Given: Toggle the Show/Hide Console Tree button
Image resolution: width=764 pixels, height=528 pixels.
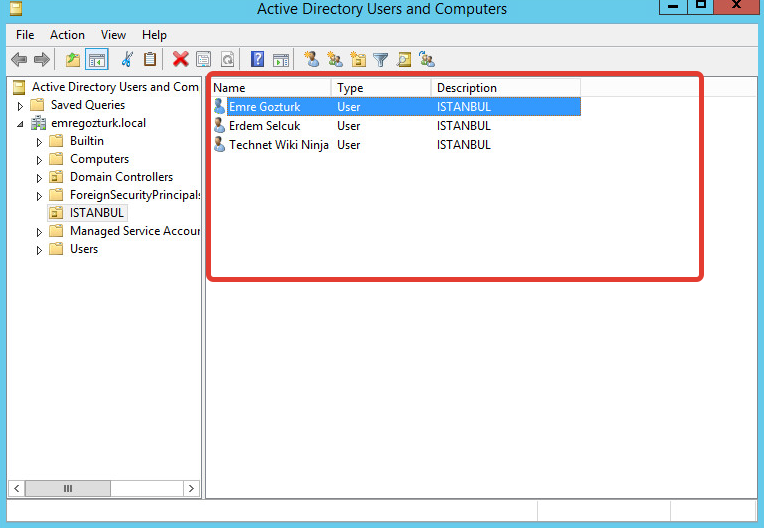Looking at the screenshot, I should [97, 60].
